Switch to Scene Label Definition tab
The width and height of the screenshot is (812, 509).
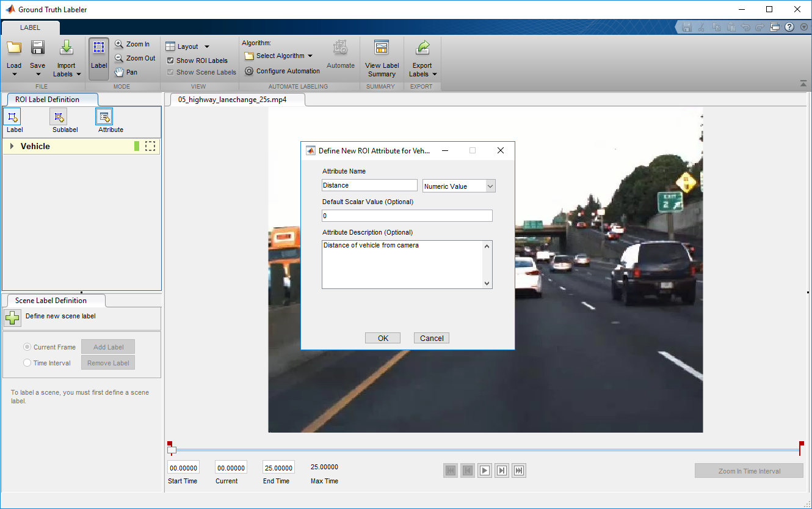(51, 301)
